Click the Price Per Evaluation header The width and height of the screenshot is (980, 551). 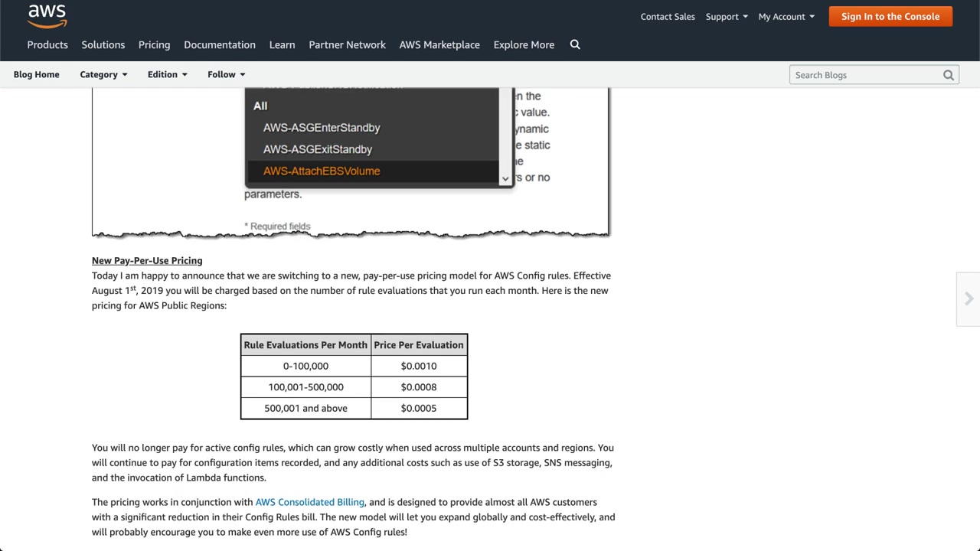click(x=419, y=345)
